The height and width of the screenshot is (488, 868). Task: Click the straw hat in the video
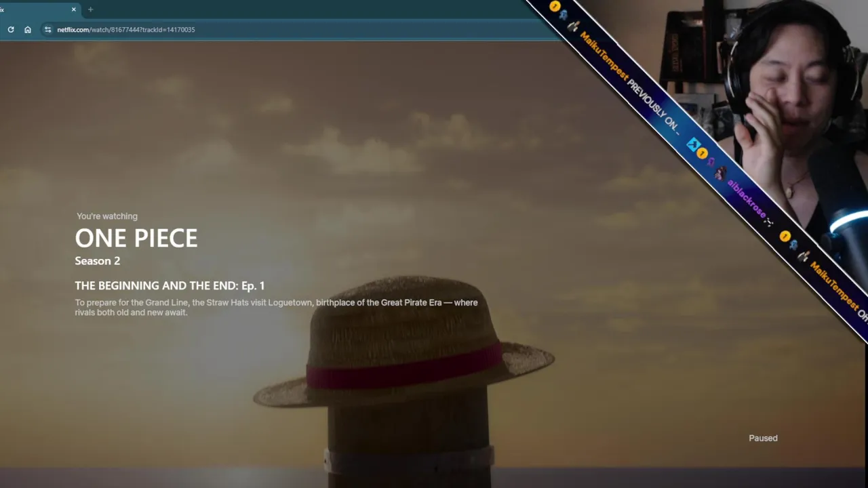click(404, 342)
